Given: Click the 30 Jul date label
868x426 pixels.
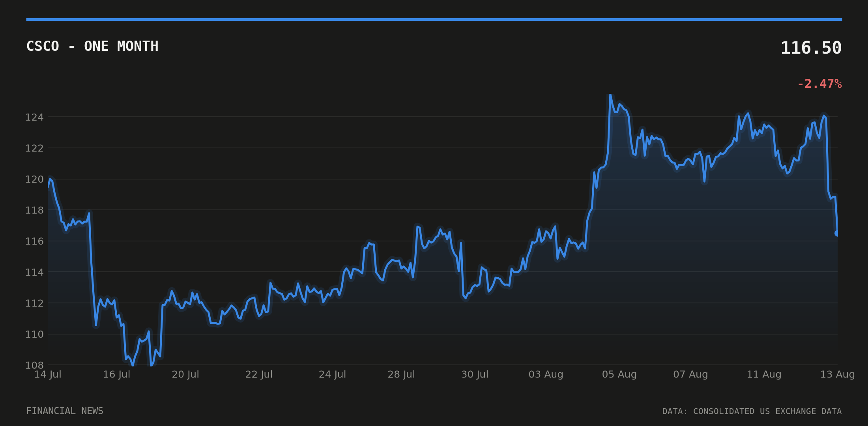Looking at the screenshot, I should click(475, 374).
